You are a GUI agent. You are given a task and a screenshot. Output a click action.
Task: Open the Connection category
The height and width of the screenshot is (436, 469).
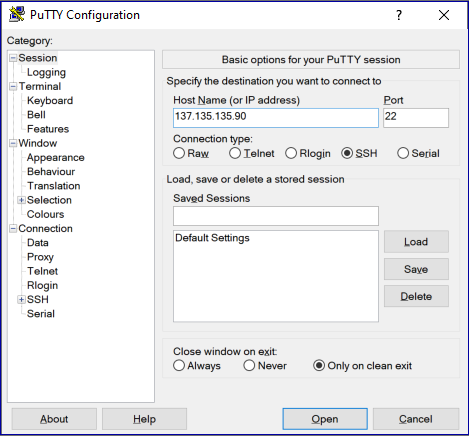[45, 228]
